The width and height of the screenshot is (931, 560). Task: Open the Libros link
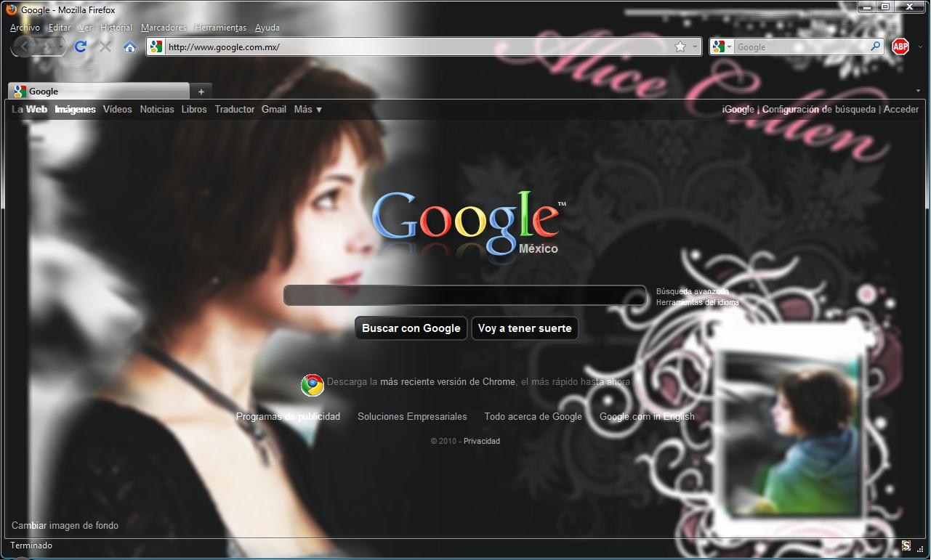[194, 110]
